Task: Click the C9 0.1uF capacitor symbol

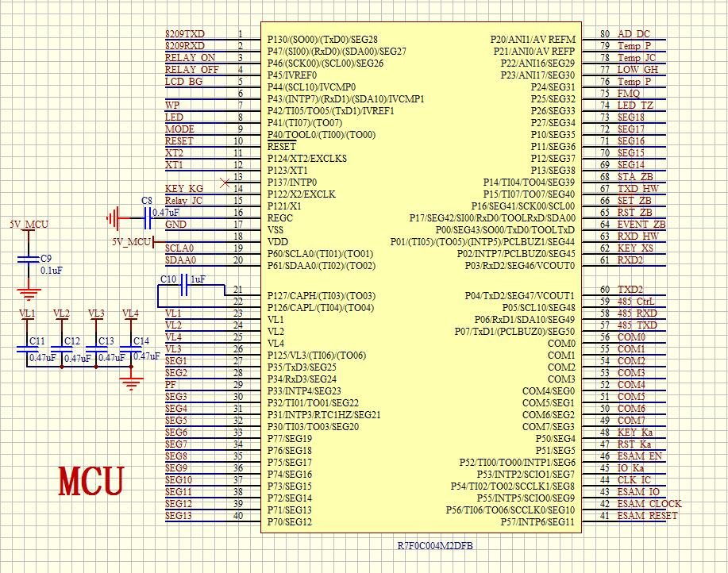Action: point(29,260)
